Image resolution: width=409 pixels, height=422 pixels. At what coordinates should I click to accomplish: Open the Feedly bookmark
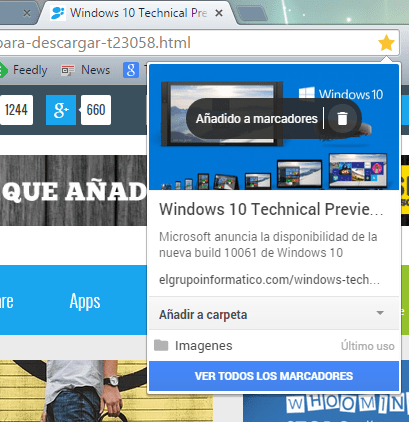tap(23, 70)
